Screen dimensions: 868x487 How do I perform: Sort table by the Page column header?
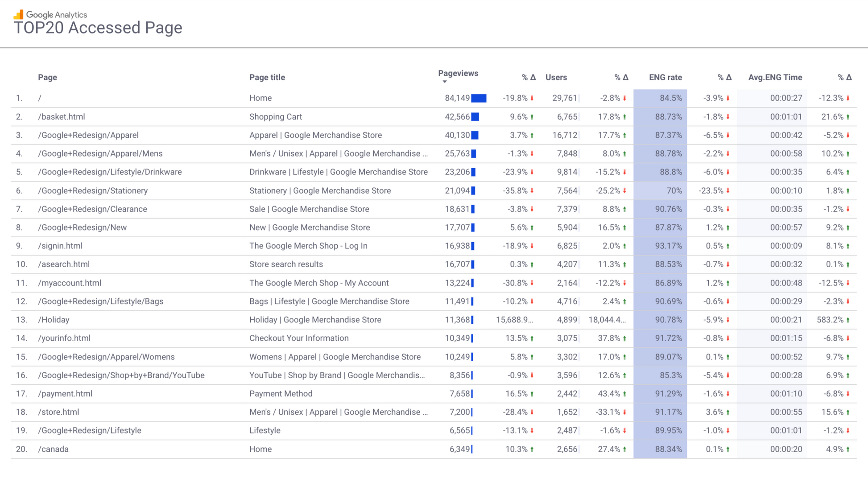tap(47, 77)
